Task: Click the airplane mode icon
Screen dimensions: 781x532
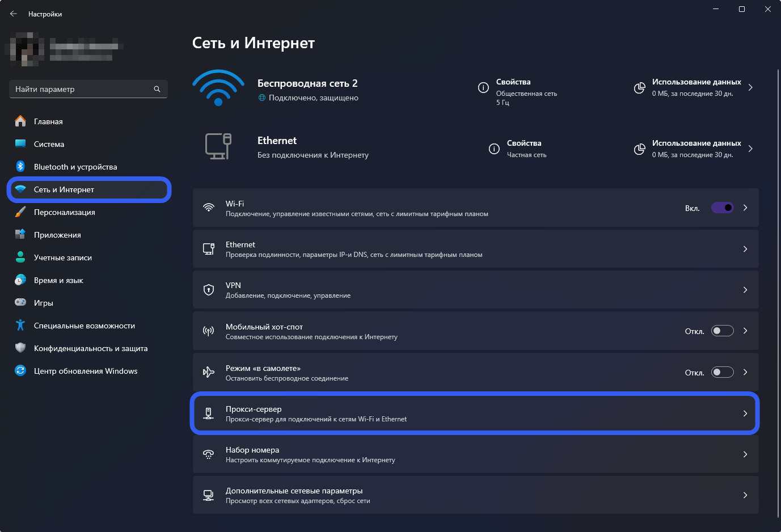Action: [x=209, y=372]
